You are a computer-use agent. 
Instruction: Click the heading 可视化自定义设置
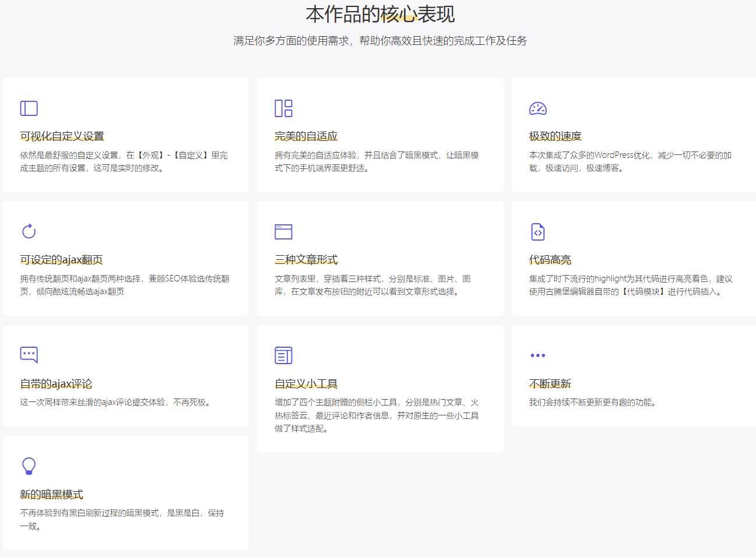pyautogui.click(x=62, y=136)
